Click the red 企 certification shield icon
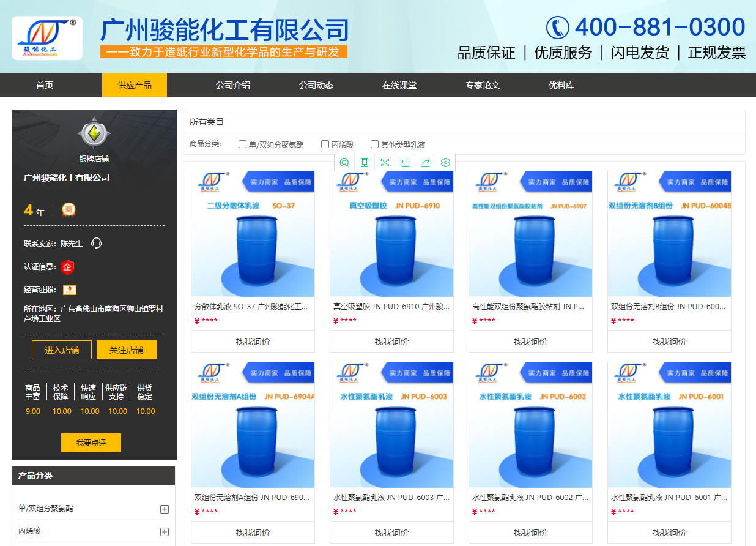This screenshot has width=756, height=546. pyautogui.click(x=67, y=267)
